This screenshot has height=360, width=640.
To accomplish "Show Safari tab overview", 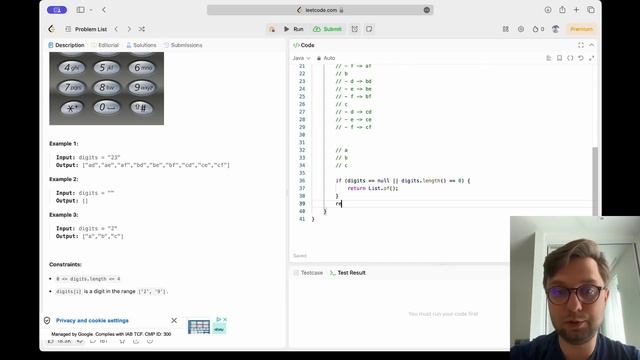I will (x=591, y=10).
